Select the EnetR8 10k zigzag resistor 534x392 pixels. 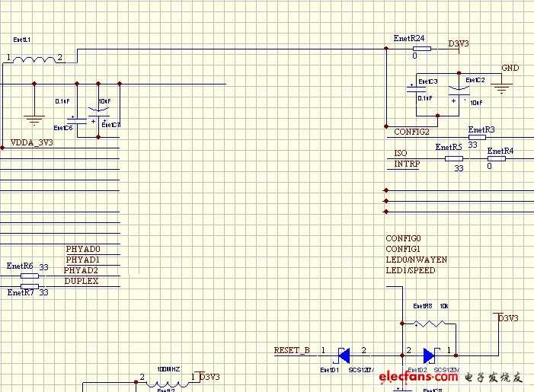click(429, 323)
